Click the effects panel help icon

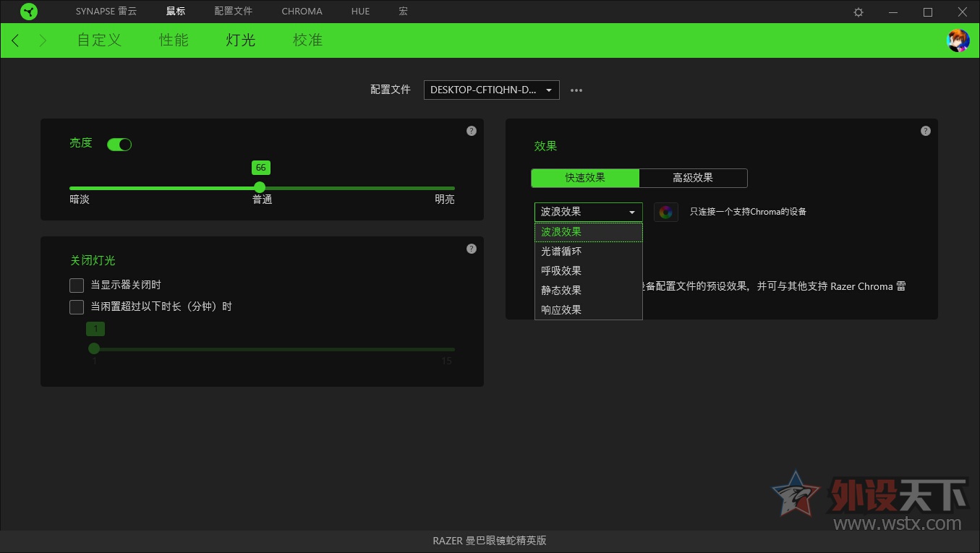[925, 130]
